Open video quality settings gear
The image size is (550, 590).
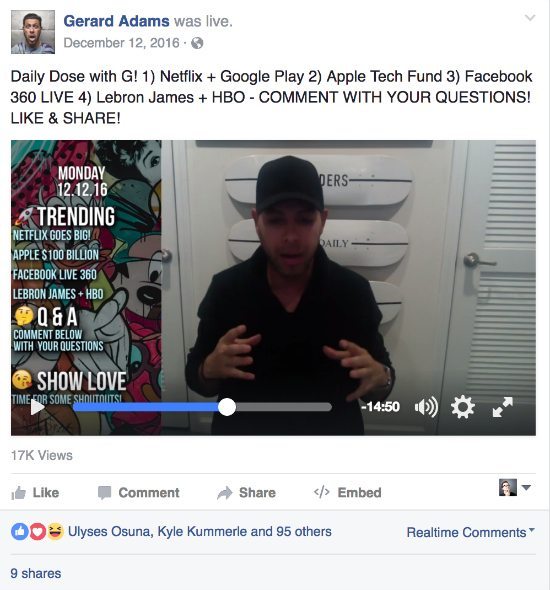(x=463, y=407)
